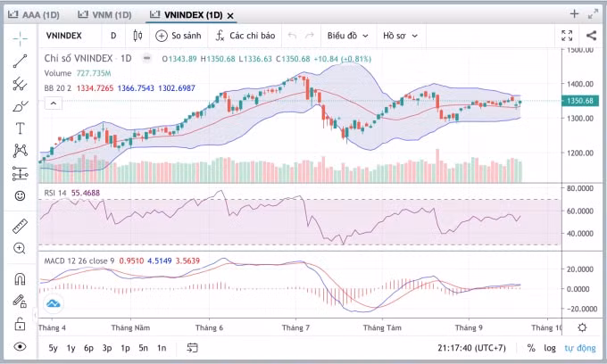Click the Volume 727.735M legend
This screenshot has height=364, width=607.
click(x=78, y=73)
